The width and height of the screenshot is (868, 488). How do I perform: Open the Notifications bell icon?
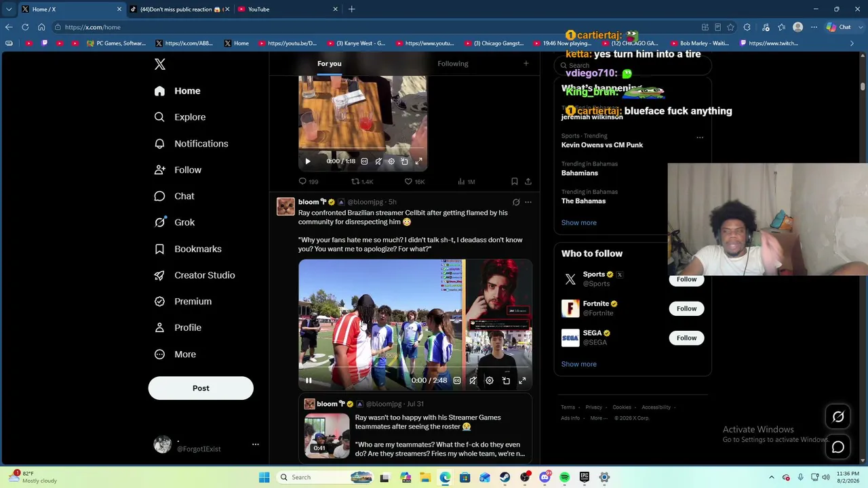(159, 144)
